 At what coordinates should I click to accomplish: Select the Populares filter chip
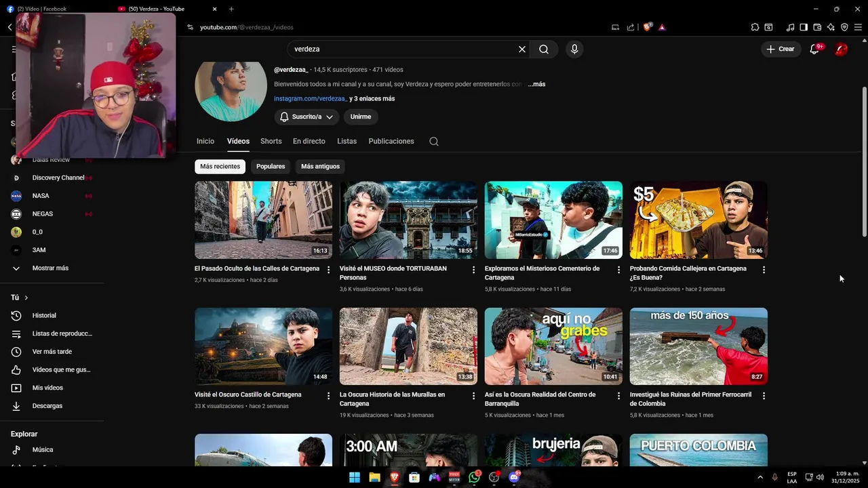click(271, 166)
